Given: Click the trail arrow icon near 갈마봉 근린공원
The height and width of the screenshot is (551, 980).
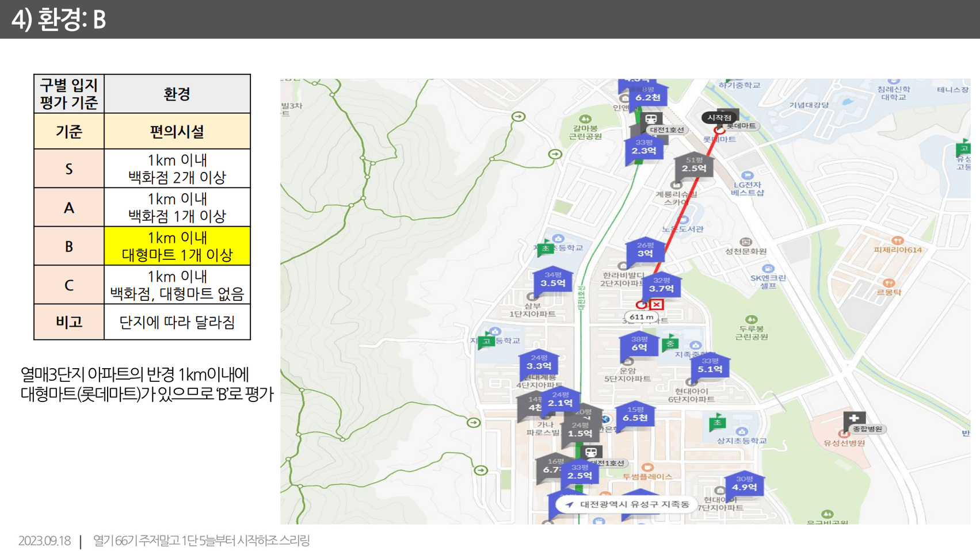Looking at the screenshot, I should (555, 154).
